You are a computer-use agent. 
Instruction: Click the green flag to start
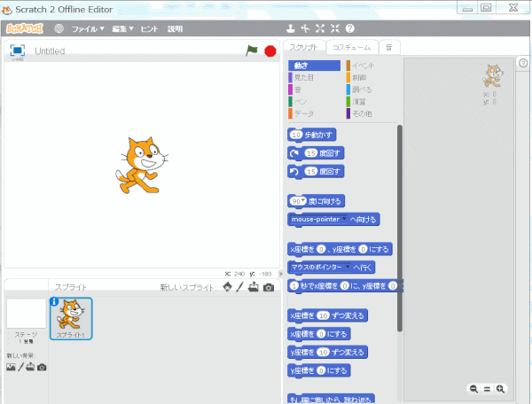pyautogui.click(x=252, y=50)
